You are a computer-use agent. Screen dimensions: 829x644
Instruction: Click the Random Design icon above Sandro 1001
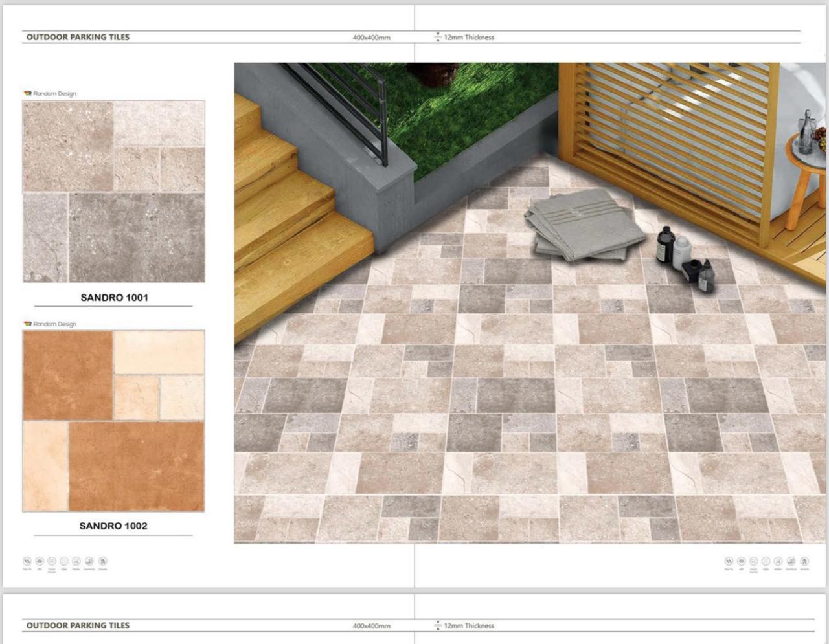(x=28, y=93)
